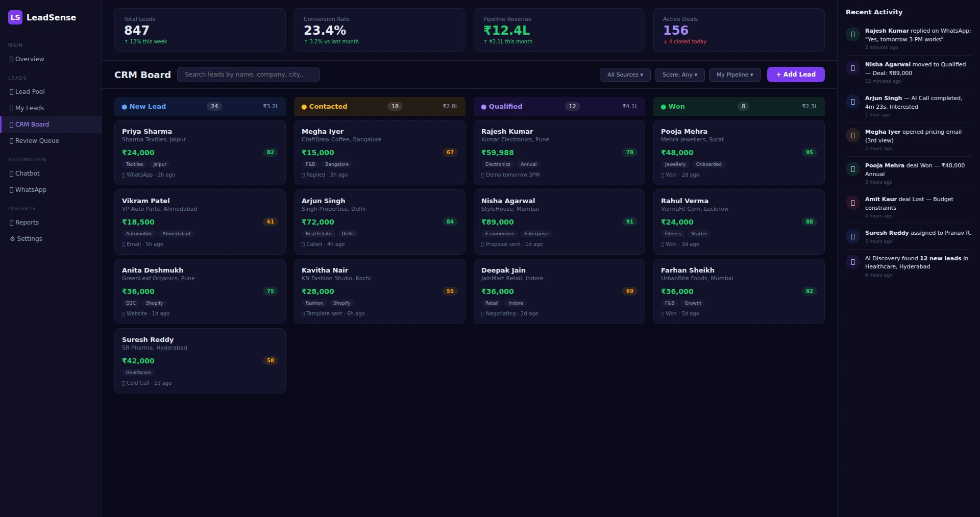Click the Nisha Agarwal activity icon
Image resolution: width=980 pixels, height=517 pixels.
pyautogui.click(x=852, y=68)
